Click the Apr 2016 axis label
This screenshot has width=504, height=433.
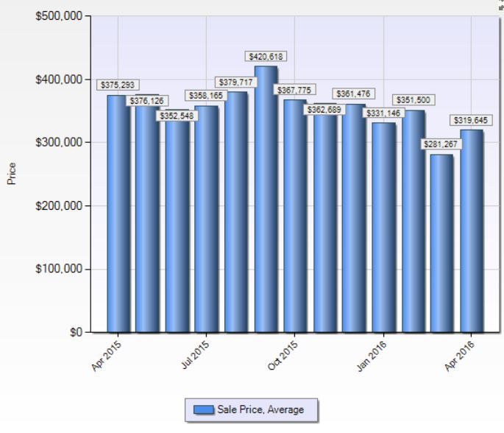(x=459, y=356)
